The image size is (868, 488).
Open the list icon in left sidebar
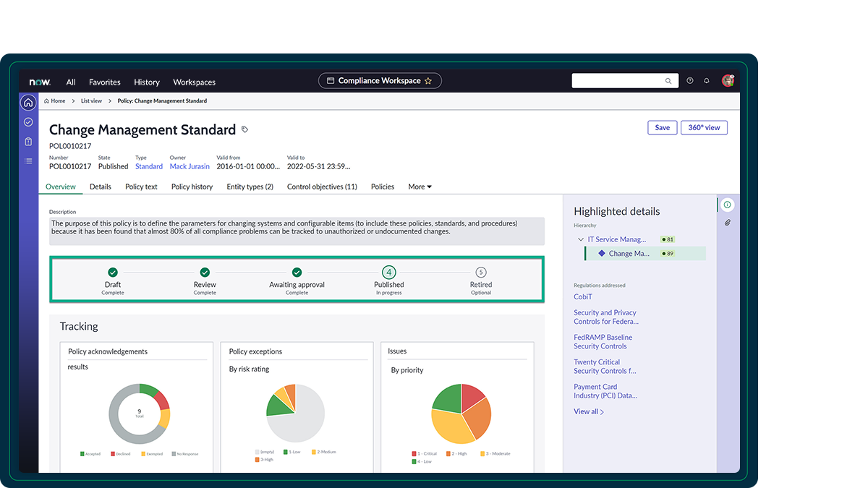coord(28,160)
